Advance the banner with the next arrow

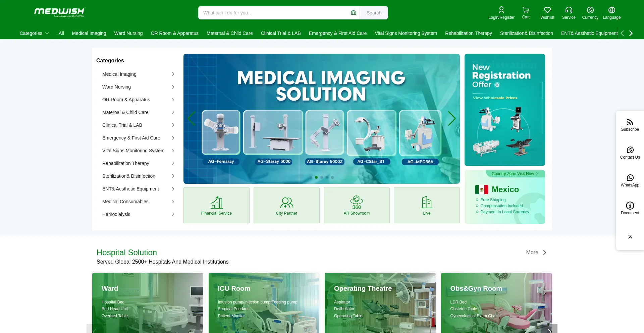tap(452, 118)
